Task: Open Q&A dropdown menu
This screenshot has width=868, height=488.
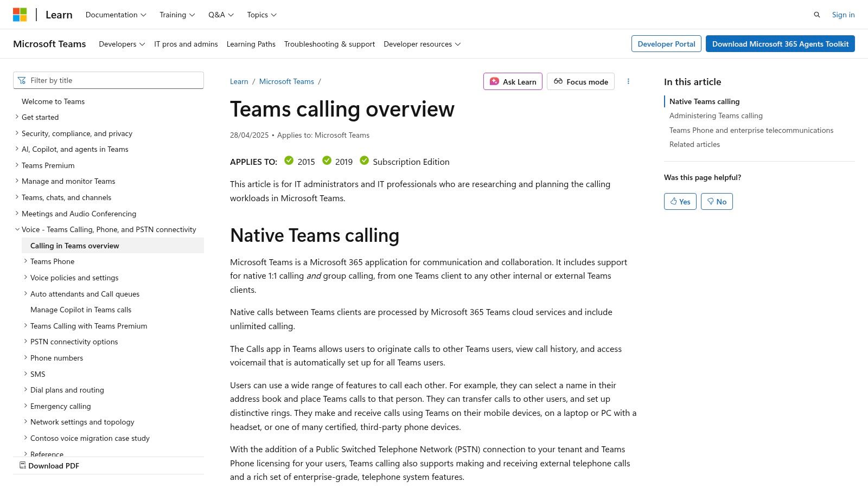Action: point(221,15)
